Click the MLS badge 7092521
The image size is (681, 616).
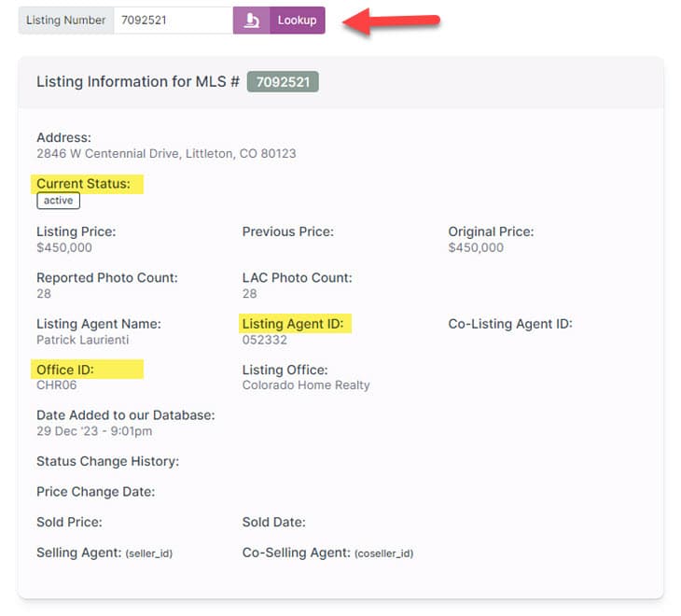click(283, 82)
